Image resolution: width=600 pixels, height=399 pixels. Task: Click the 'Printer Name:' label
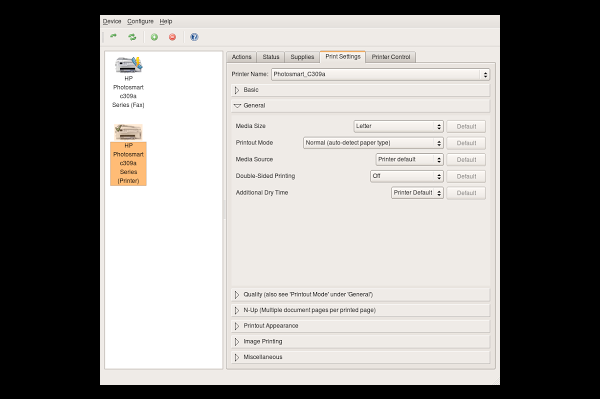pos(249,74)
